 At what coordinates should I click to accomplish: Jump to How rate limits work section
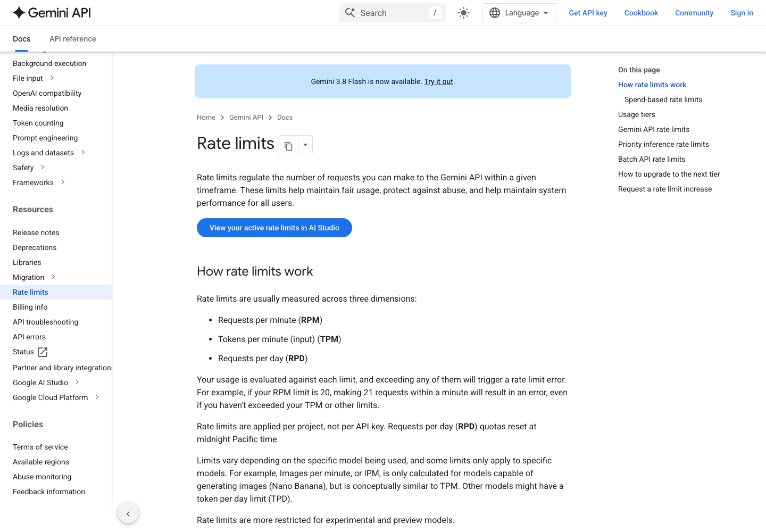pyautogui.click(x=652, y=85)
